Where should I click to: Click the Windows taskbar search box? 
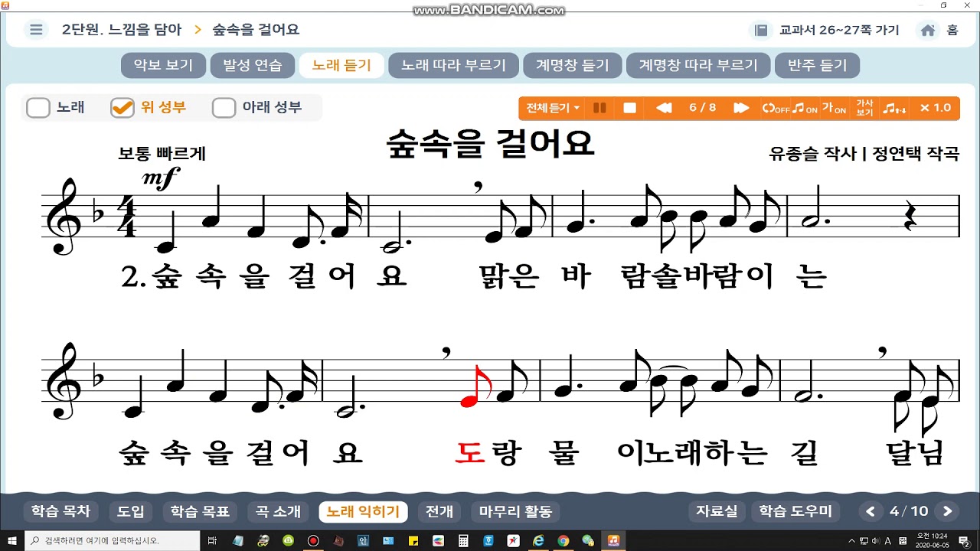click(112, 540)
